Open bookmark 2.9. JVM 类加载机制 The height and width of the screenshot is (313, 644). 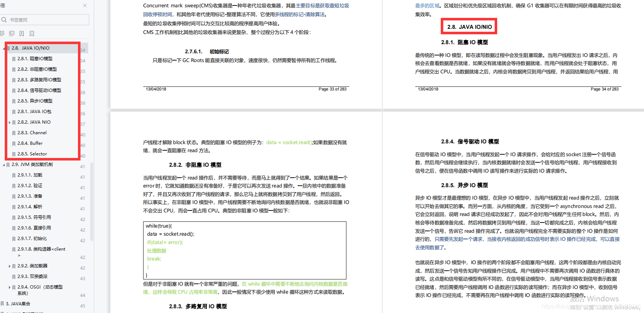click(32, 164)
